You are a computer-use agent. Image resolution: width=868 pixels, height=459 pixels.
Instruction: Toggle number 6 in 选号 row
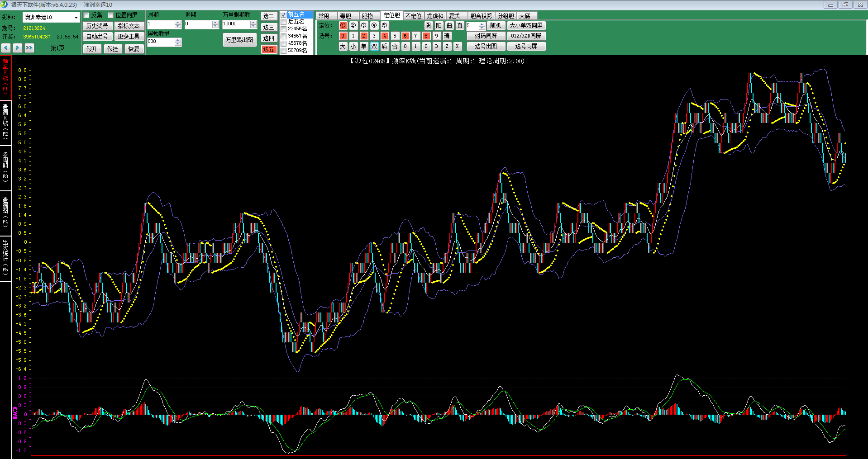point(405,36)
